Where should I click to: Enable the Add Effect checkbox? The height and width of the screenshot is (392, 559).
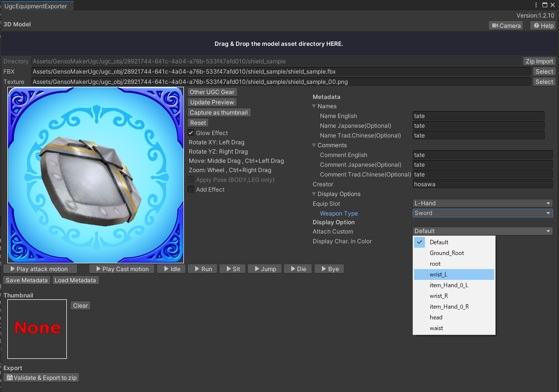[191, 190]
